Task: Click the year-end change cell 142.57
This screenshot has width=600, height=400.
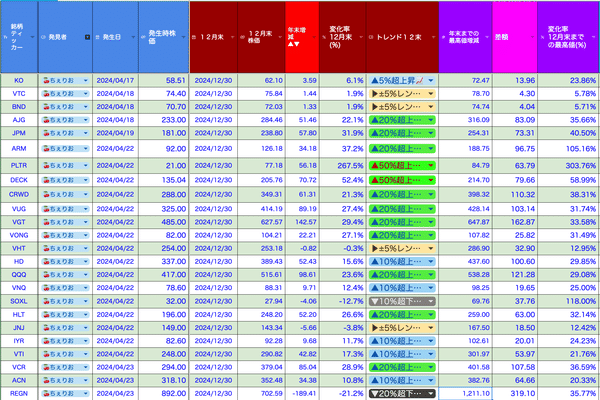Action: [x=302, y=222]
